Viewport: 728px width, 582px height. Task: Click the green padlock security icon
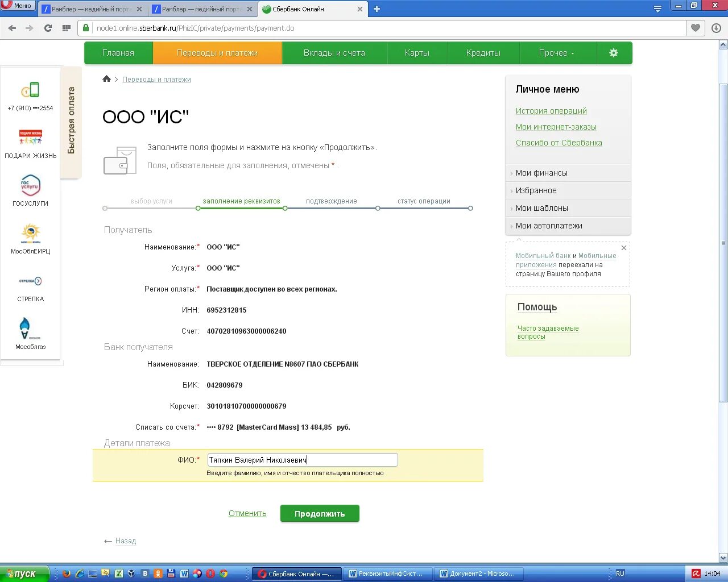pyautogui.click(x=86, y=28)
